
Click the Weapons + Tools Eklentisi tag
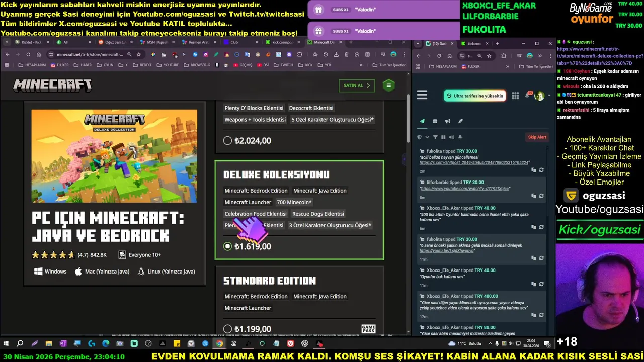pos(255,119)
